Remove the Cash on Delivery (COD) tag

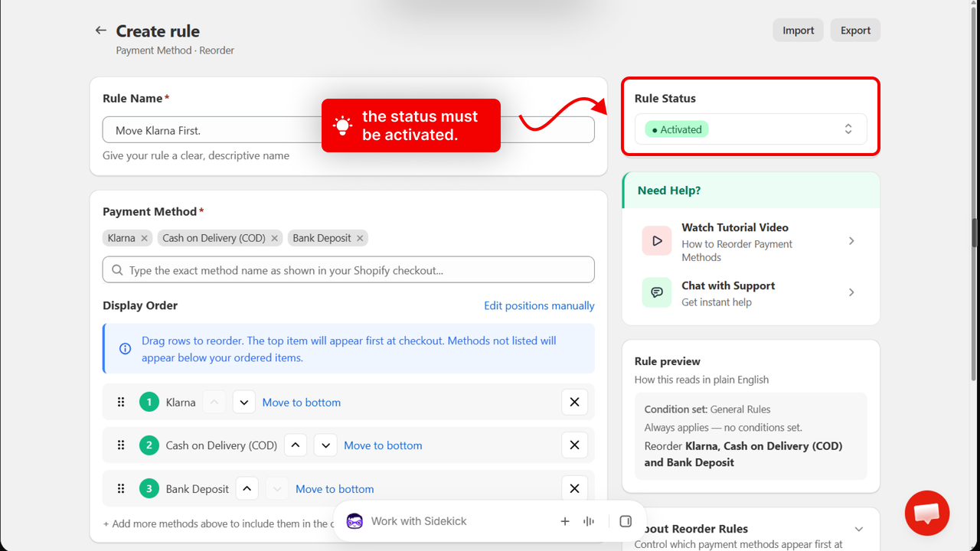[275, 238]
